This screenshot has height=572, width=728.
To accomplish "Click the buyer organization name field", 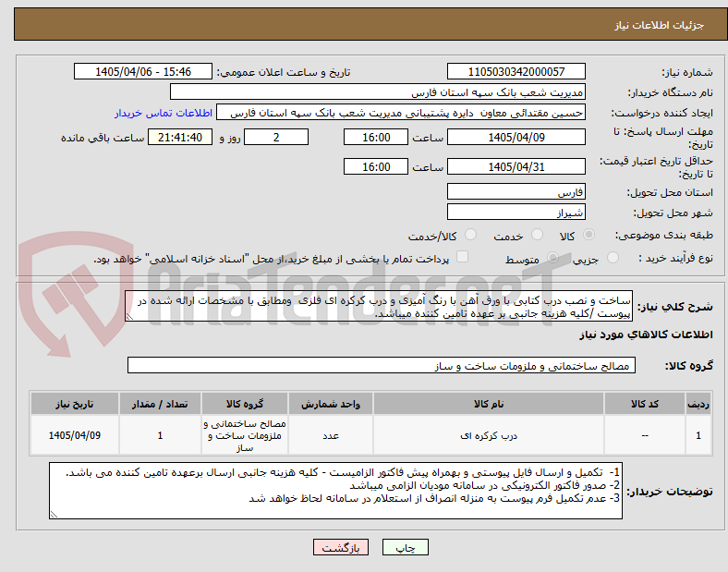I will click(378, 91).
